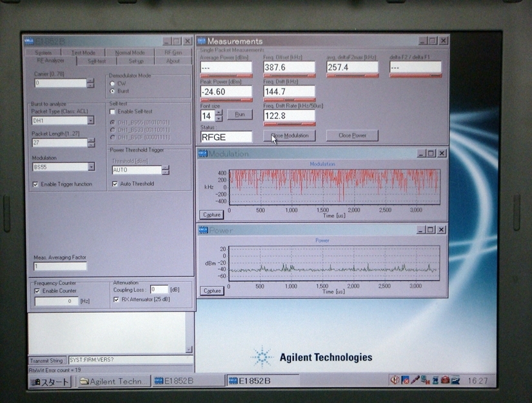The width and height of the screenshot is (532, 403).
Task: Open the スタート Start menu button
Action: pos(50,382)
